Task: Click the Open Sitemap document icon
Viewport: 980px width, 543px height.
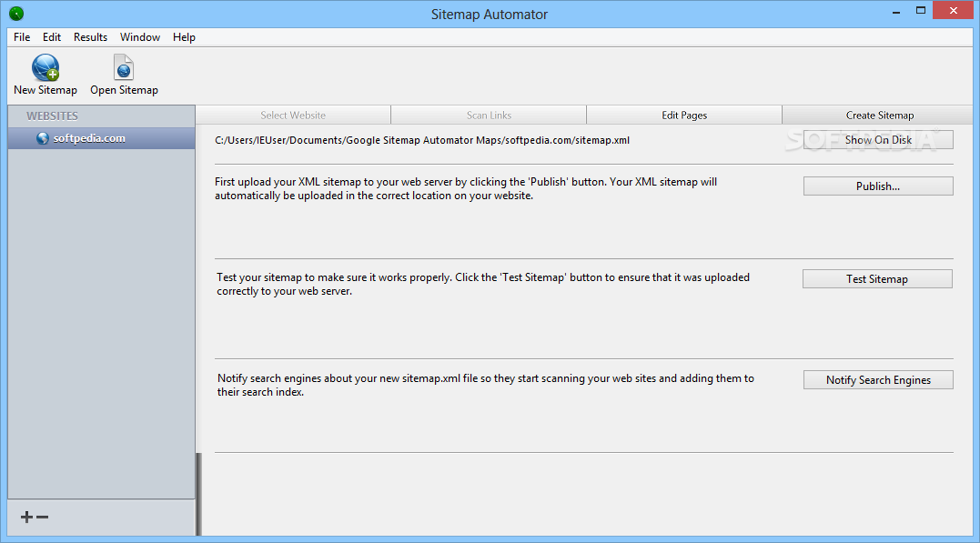Action: click(x=124, y=67)
